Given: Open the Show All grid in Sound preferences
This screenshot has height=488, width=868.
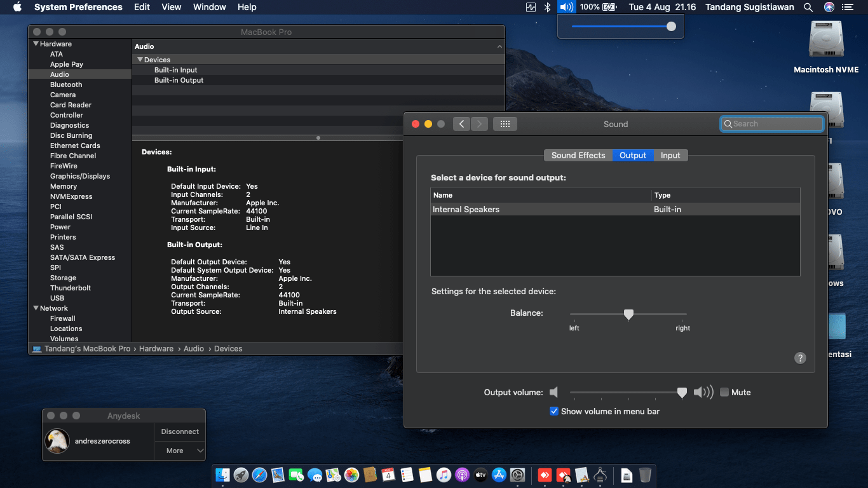Looking at the screenshot, I should pos(505,124).
